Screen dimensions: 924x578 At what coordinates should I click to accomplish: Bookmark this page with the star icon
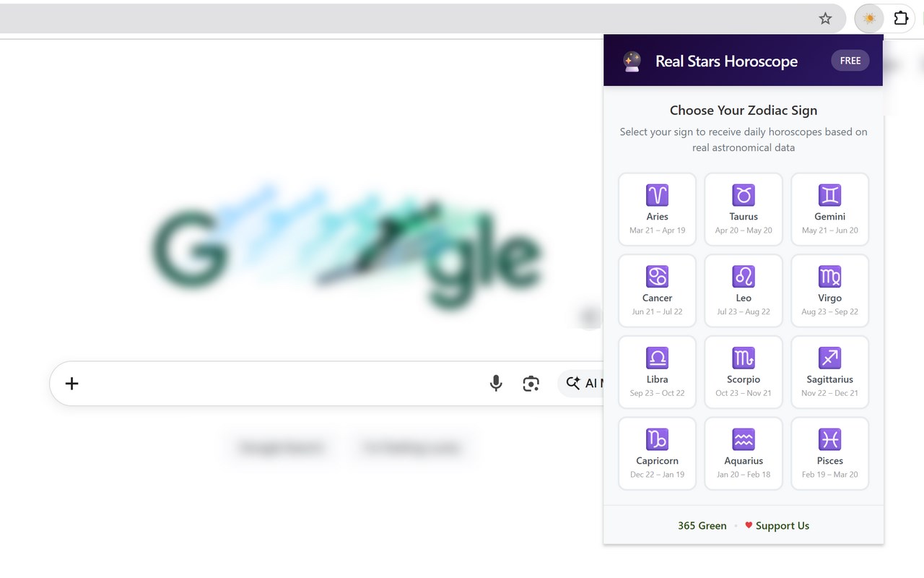[x=825, y=19]
